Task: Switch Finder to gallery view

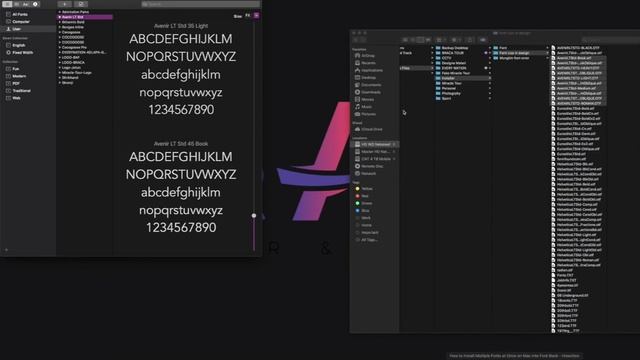Action: pos(428,40)
